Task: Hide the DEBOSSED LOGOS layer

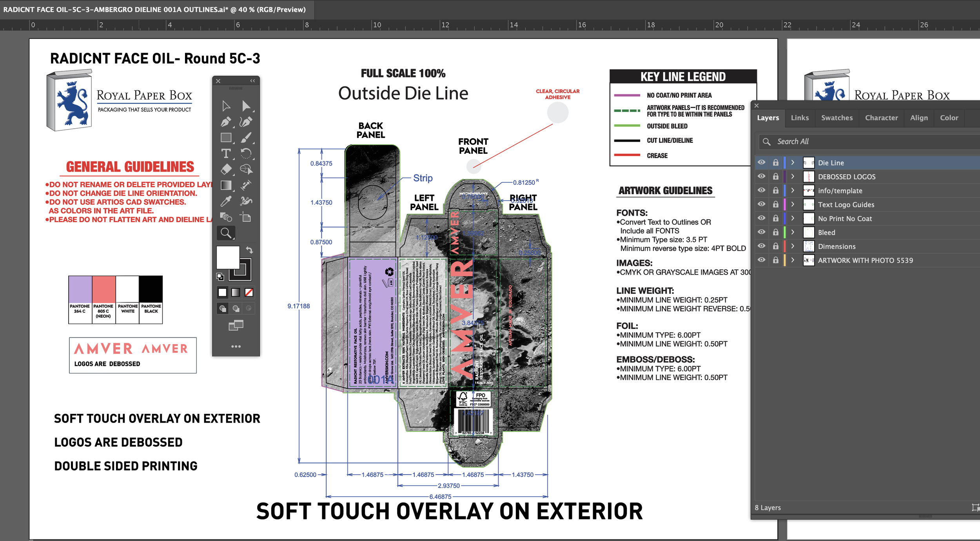Action: 761,177
